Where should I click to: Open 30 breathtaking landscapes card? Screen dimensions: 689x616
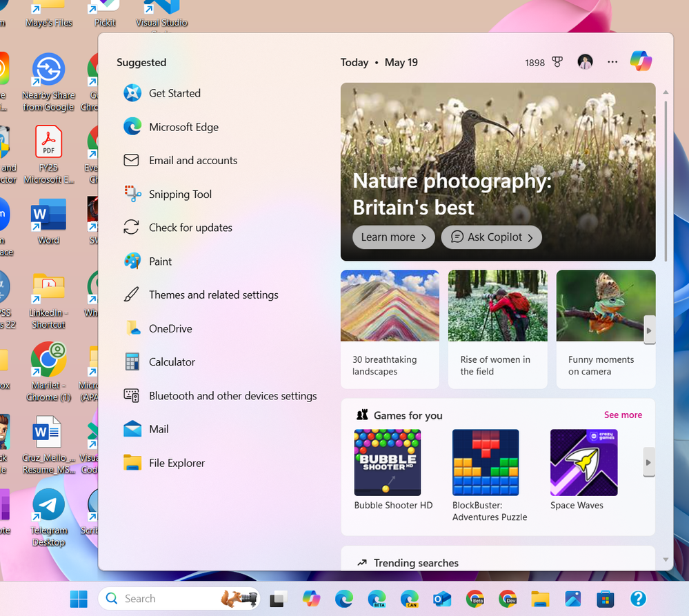pos(390,329)
